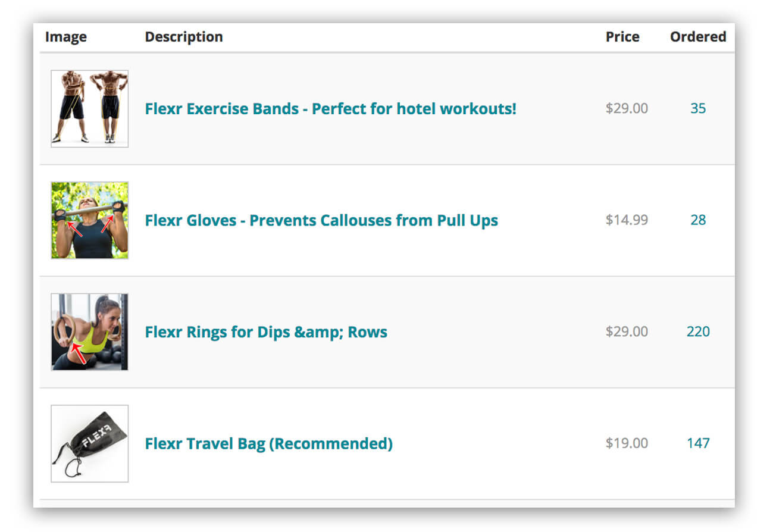Click the $19.00 price for Travel Bag
This screenshot has height=532, width=770.
tap(627, 443)
